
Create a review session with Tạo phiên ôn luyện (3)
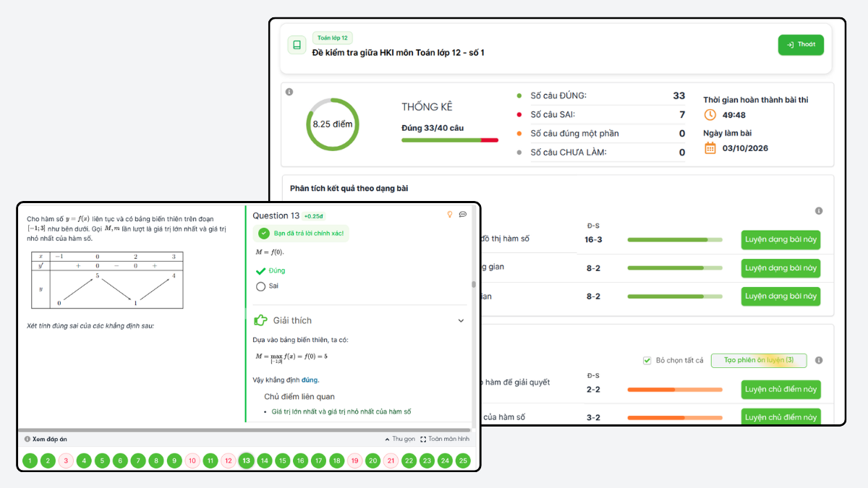(759, 360)
